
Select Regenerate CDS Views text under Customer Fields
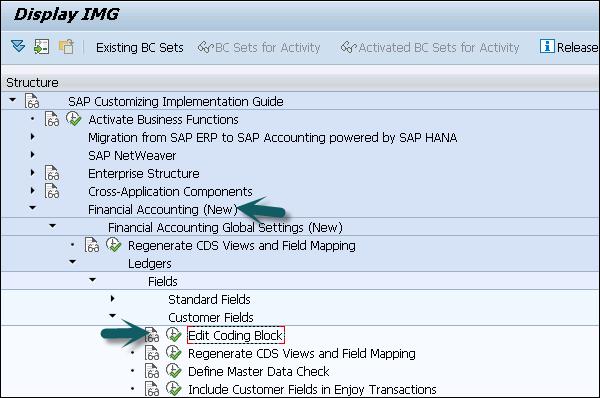(x=302, y=353)
